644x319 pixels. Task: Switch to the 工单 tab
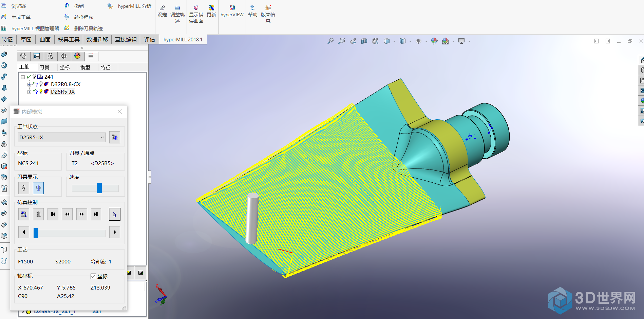(x=24, y=67)
